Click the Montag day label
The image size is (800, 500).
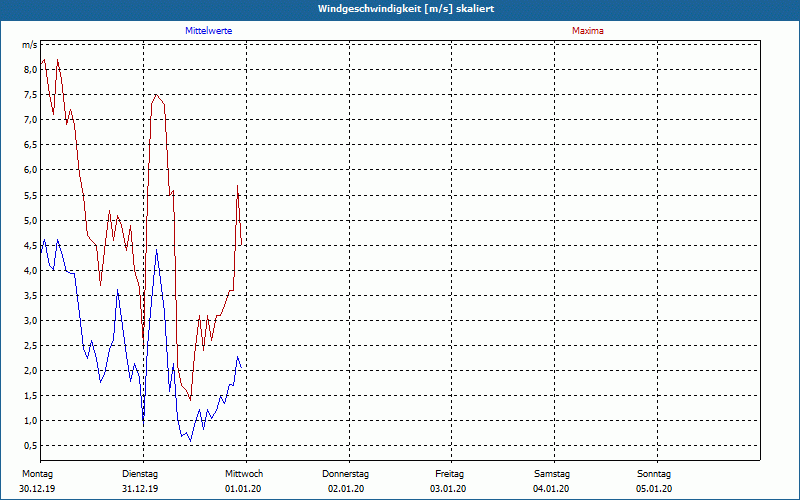coord(37,474)
